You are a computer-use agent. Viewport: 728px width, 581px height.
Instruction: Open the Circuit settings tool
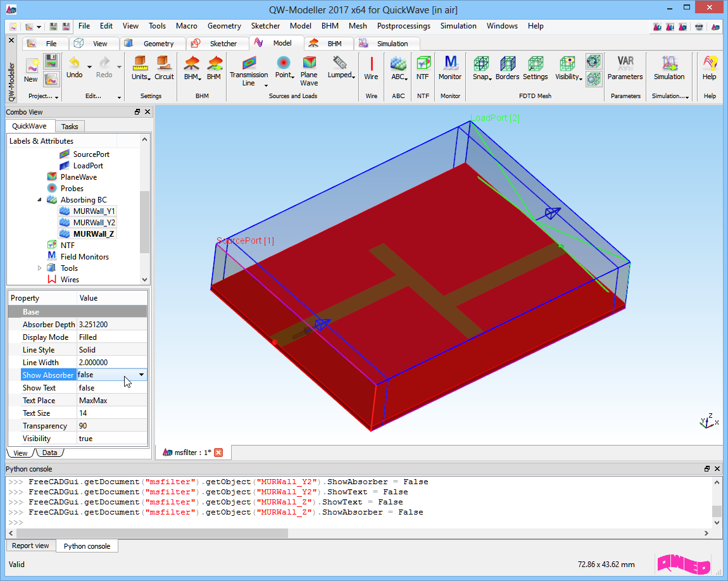[x=164, y=68]
